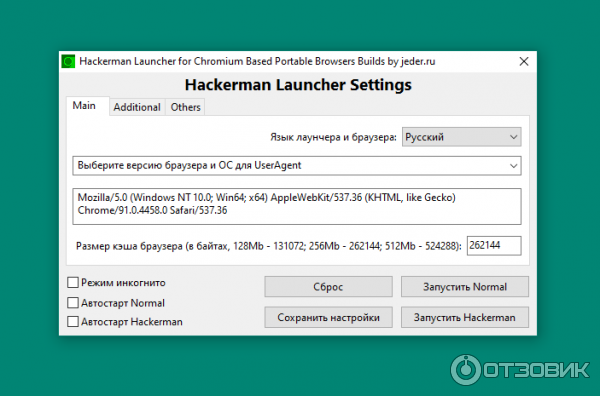This screenshot has height=396, width=600.
Task: Click the Язык лаунчера и браузера label
Action: [x=333, y=137]
